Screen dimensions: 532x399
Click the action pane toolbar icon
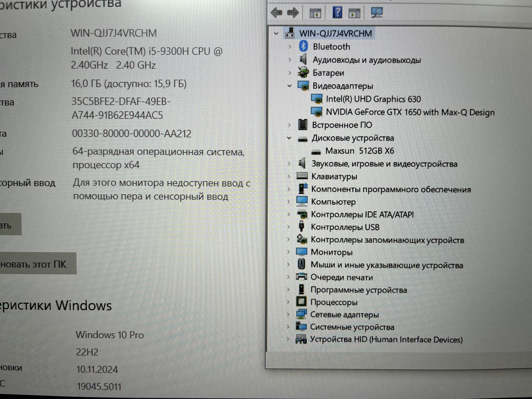pos(354,13)
